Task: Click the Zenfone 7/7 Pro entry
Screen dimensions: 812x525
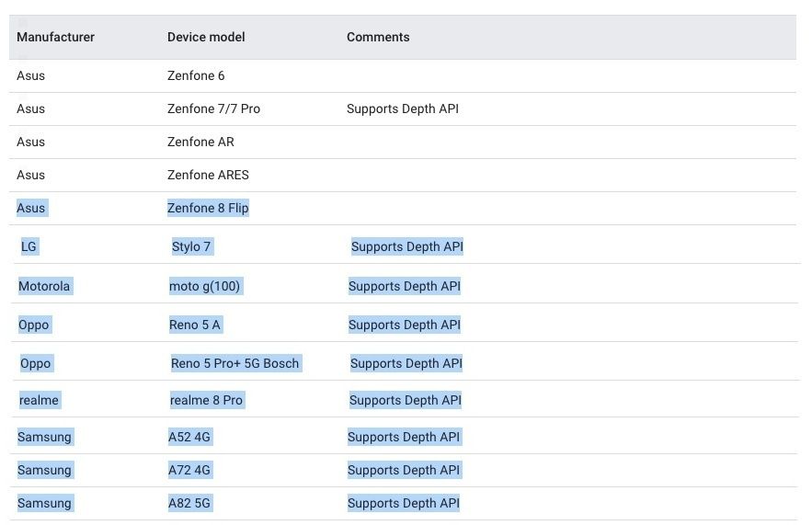Action: 213,108
